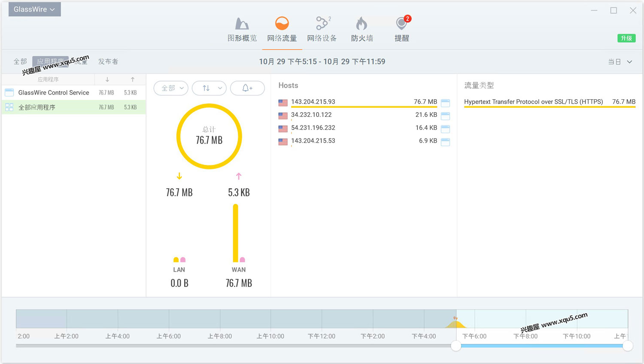The height and width of the screenshot is (364, 644).
Task: Click the orange traffic usage icon
Action: 282,23
